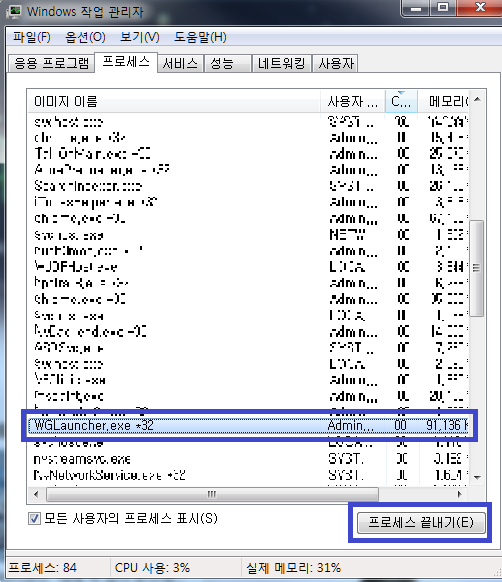Select the WUDFHost.exe process row
The image size is (502, 582).
point(248,267)
